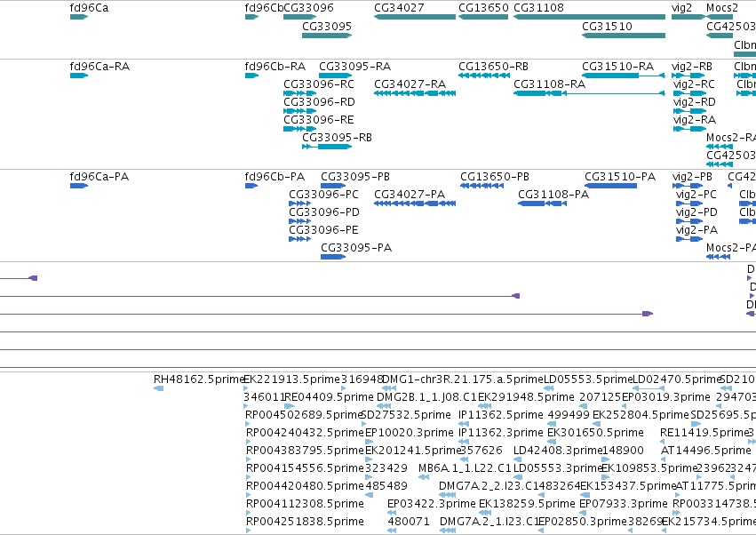Click protein CG33095-PB
Viewport: 756px width, 535px height.
333,186
